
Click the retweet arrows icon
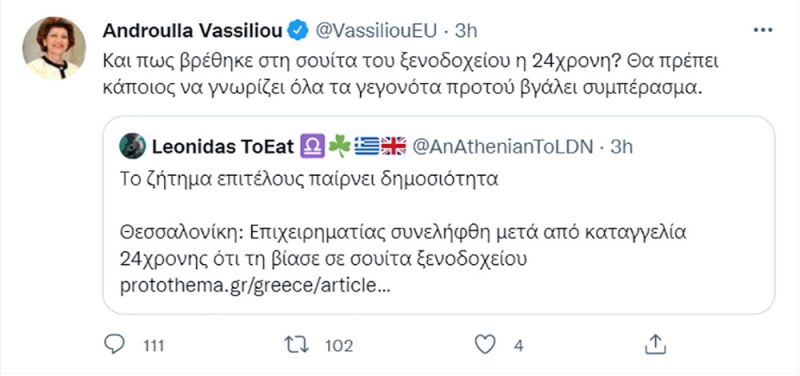pos(296,344)
